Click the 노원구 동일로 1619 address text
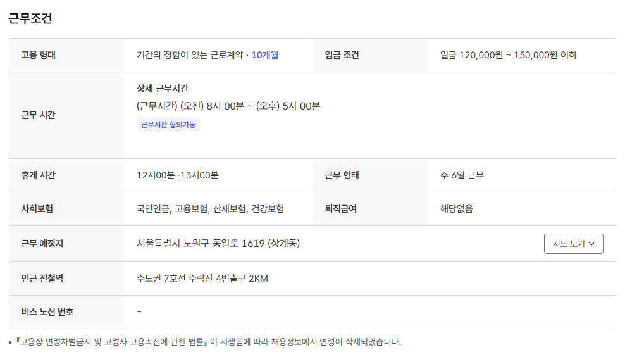The height and width of the screenshot is (357, 644). click(218, 244)
